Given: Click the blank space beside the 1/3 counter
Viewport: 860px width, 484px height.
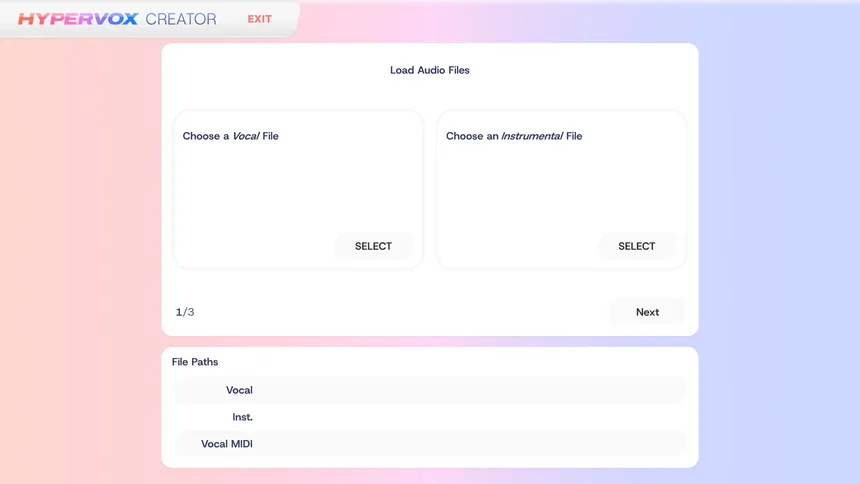Looking at the screenshot, I should [x=400, y=312].
